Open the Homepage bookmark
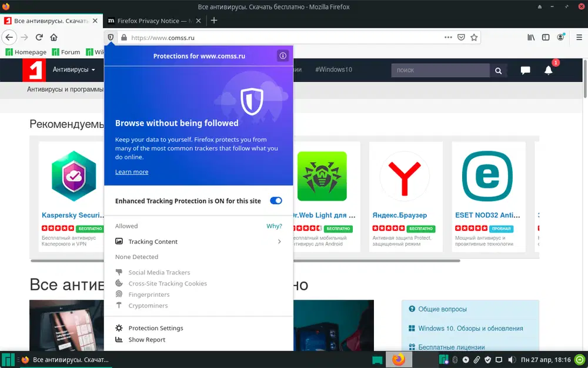Viewport: 588px width, 368px height. pos(26,52)
